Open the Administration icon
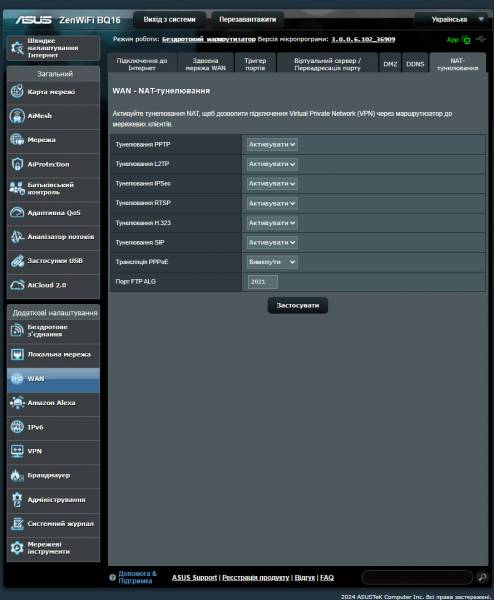Image resolution: width=494 pixels, height=600 pixels. pos(17,499)
